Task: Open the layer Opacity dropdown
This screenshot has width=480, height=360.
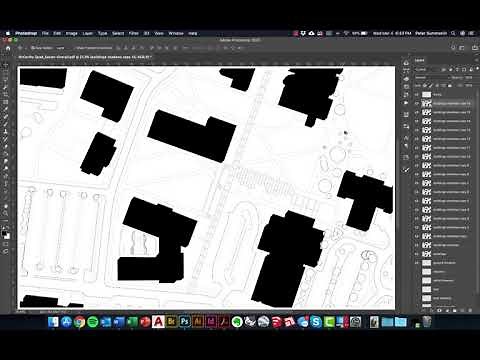Action: point(469,77)
